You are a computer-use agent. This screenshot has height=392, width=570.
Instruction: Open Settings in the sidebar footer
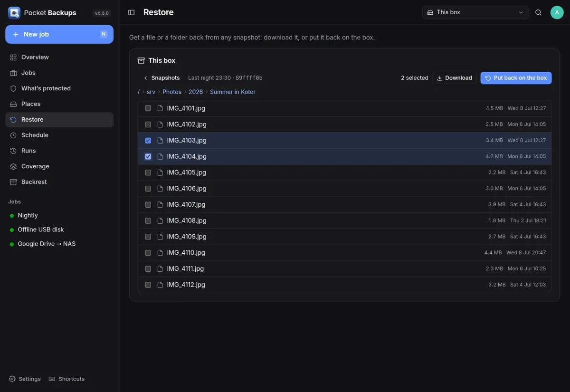pos(25,379)
